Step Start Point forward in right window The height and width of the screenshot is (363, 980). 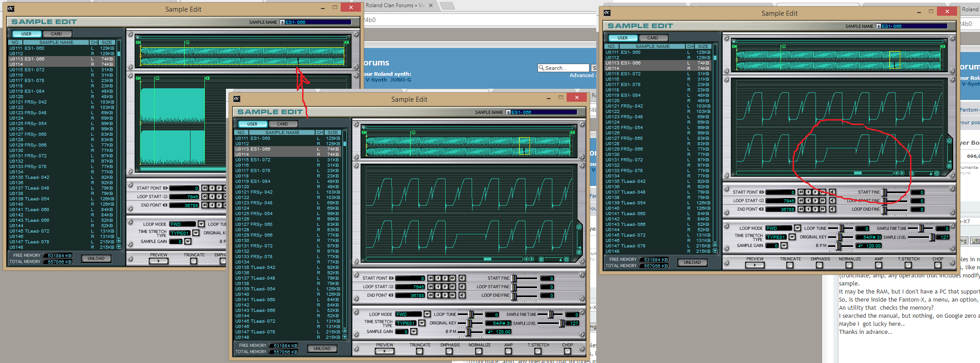pos(815,192)
